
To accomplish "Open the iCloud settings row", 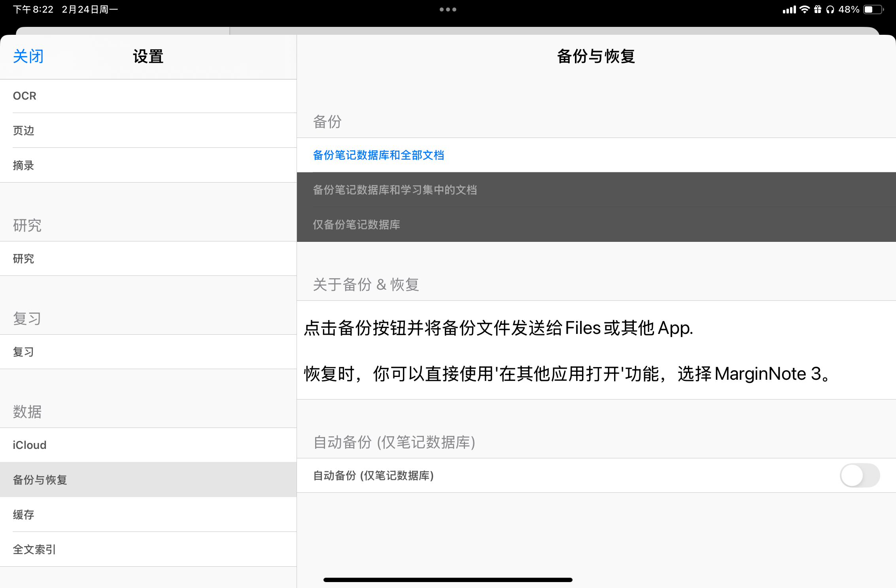I will (x=148, y=445).
